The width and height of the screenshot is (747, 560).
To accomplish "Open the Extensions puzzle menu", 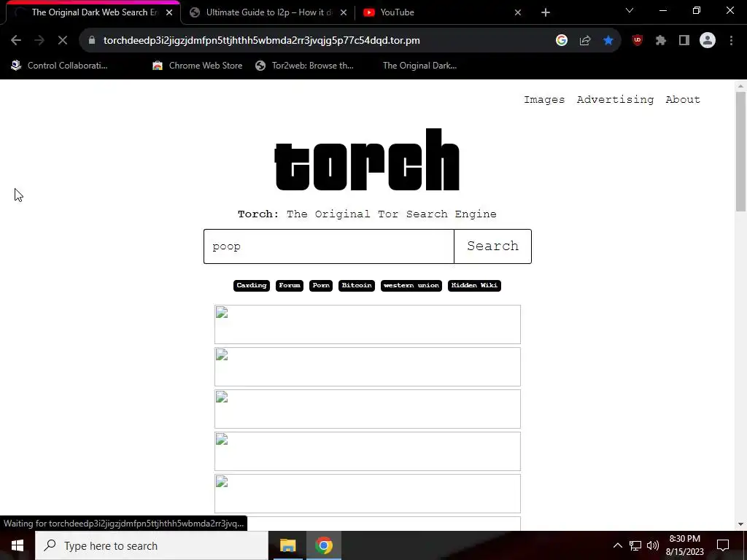I will coord(661,41).
